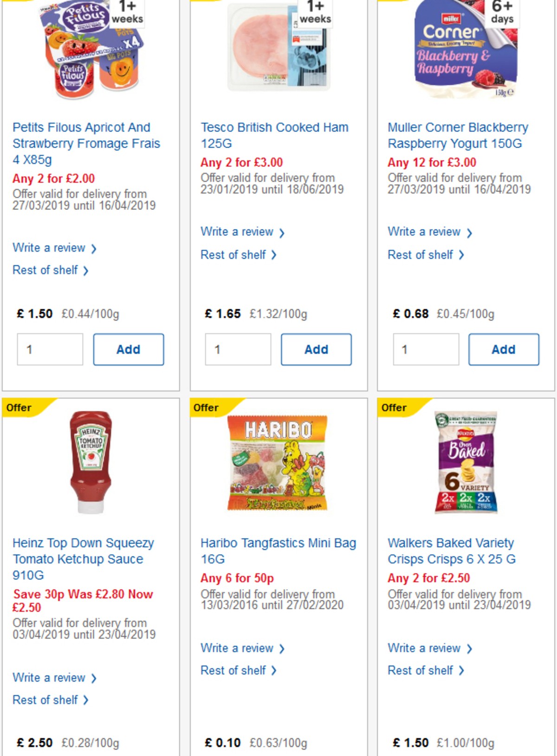Image resolution: width=557 pixels, height=756 pixels.
Task: Add Petits Filous Fromage Frais to basket
Action: tap(129, 349)
